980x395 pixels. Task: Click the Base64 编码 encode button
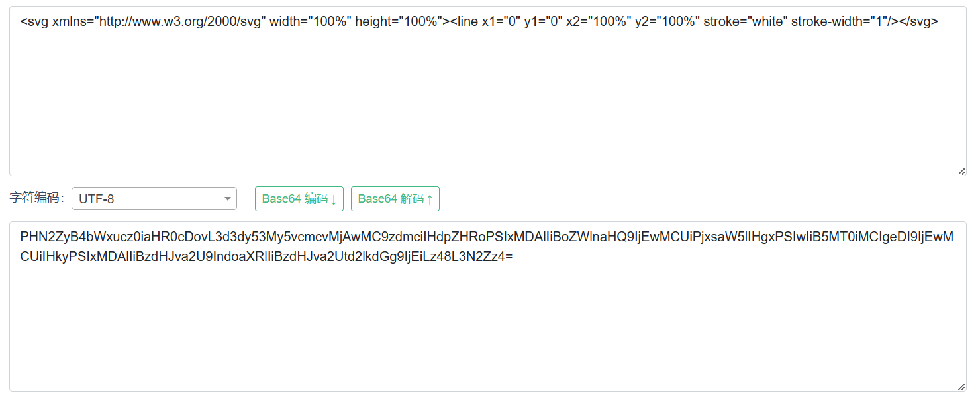coord(299,199)
